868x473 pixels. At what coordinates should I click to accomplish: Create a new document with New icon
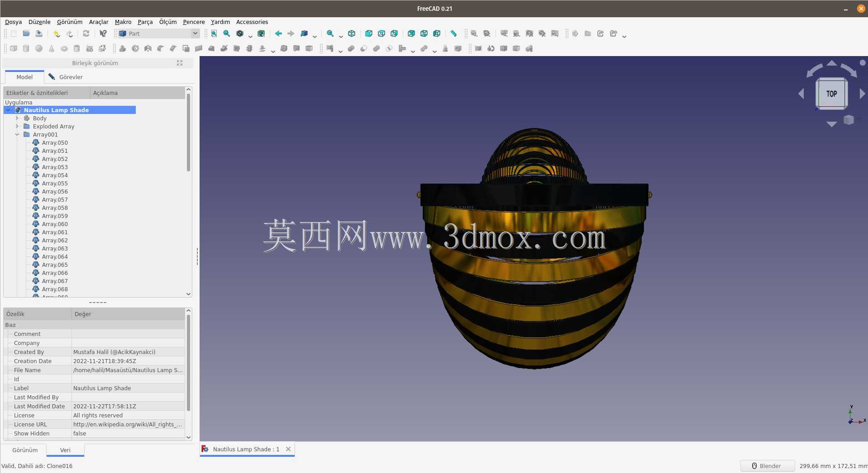[14, 33]
